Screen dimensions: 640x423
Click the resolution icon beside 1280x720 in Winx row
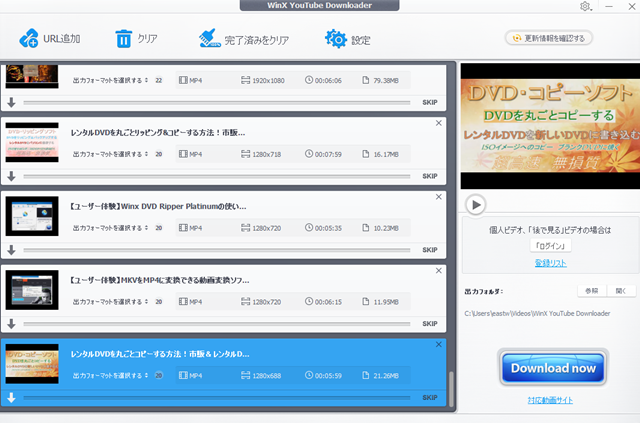tap(245, 228)
